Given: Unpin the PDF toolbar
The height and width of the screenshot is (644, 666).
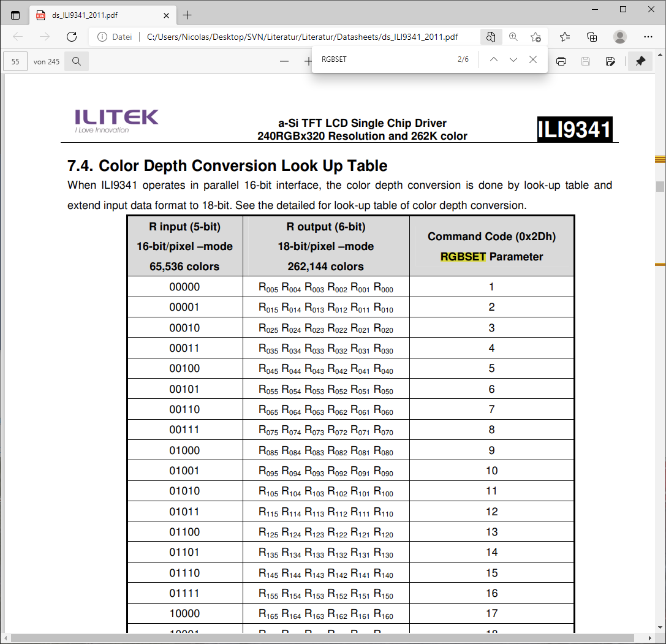Looking at the screenshot, I should (640, 61).
